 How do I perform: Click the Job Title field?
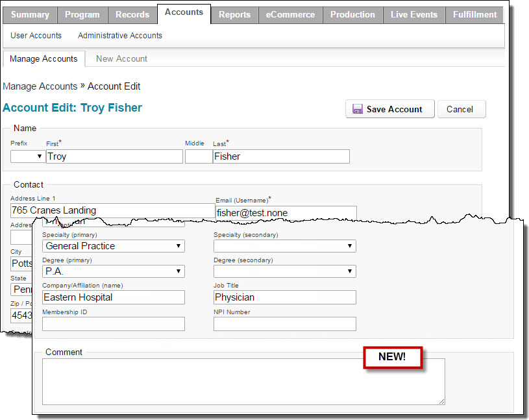click(285, 297)
